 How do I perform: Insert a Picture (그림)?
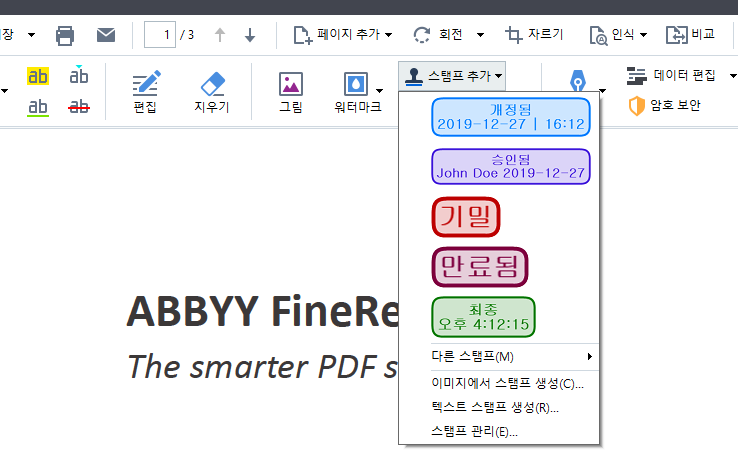coord(291,92)
